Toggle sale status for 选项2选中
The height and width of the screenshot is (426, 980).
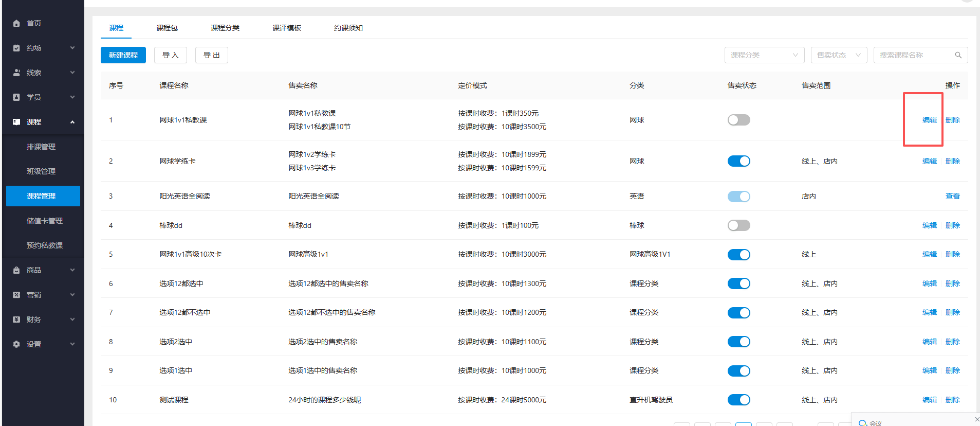(x=738, y=342)
